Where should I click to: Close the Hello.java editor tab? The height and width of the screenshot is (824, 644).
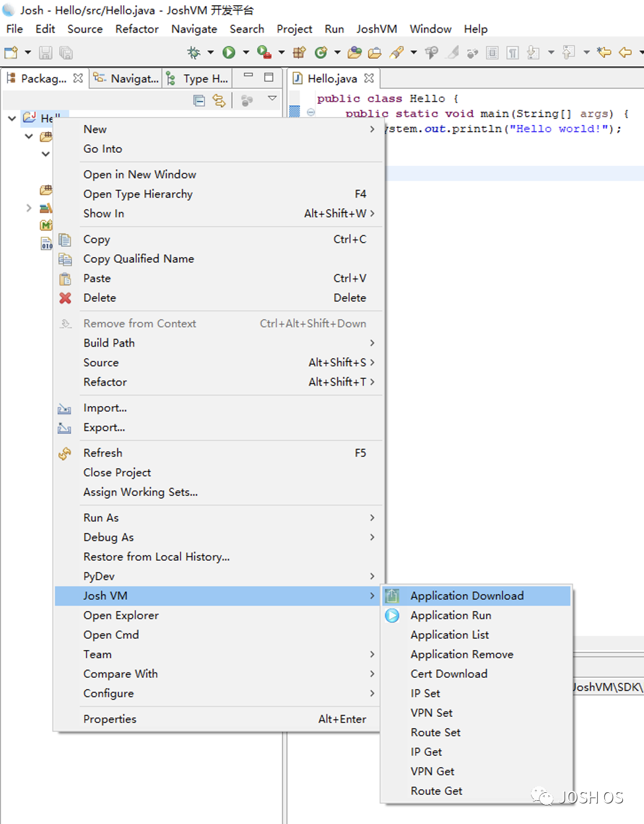369,78
